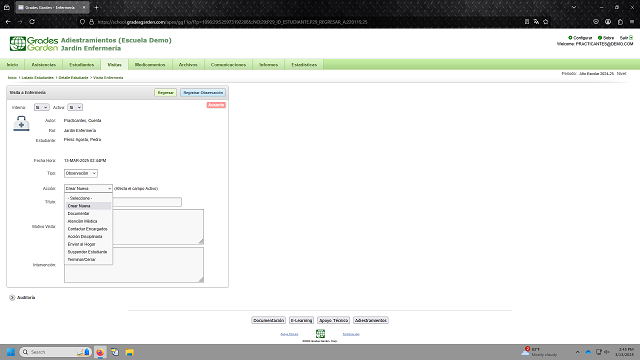The image size is (640, 360).
Task: Click the Windows Start button
Action: [x=11, y=352]
